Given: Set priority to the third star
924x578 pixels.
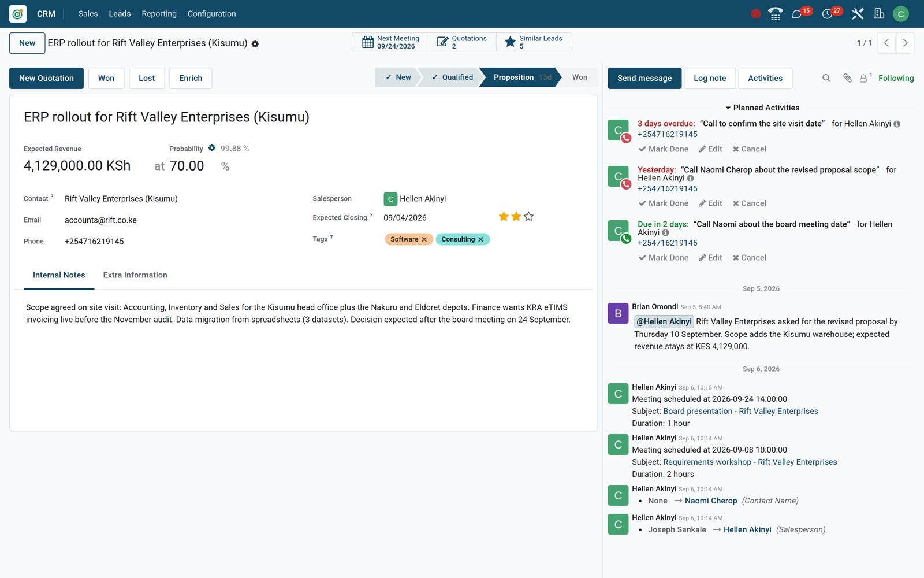Looking at the screenshot, I should tap(528, 217).
